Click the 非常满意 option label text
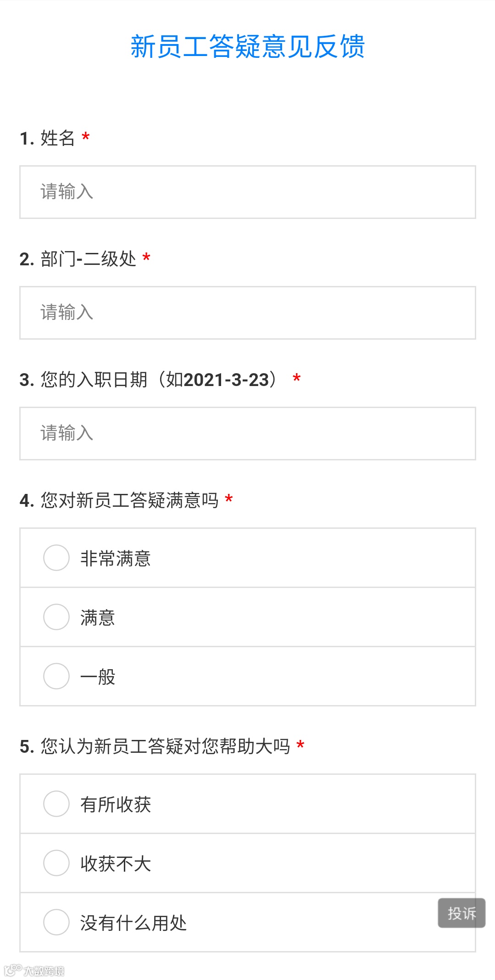This screenshot has width=495, height=980. 116,559
